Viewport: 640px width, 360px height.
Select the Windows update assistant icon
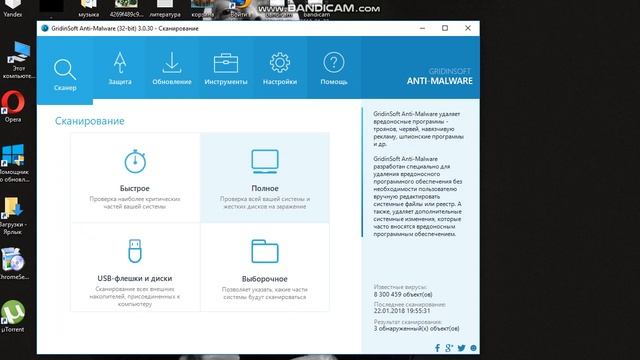[13, 163]
